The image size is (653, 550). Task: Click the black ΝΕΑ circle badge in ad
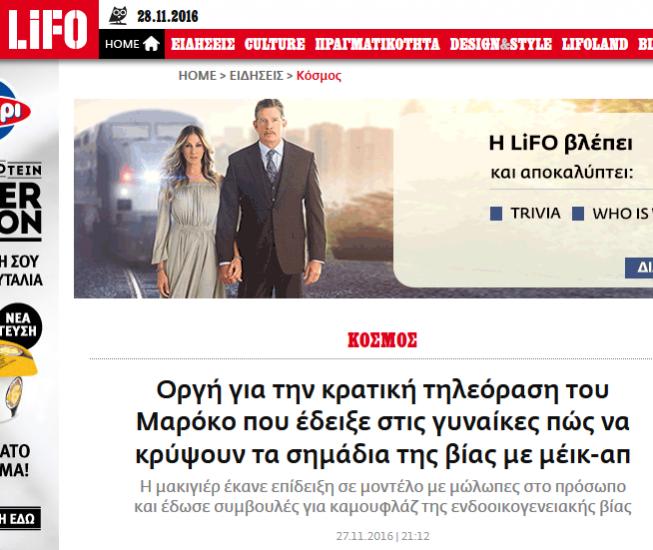point(20,325)
